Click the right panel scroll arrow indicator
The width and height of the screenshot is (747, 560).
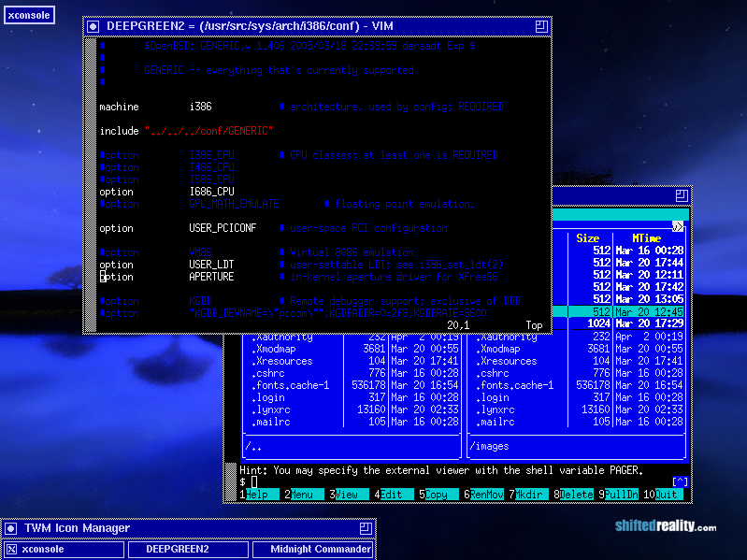click(x=679, y=226)
